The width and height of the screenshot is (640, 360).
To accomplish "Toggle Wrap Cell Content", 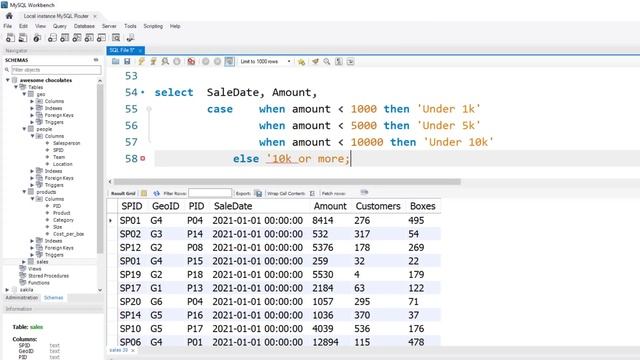I will pyautogui.click(x=312, y=193).
